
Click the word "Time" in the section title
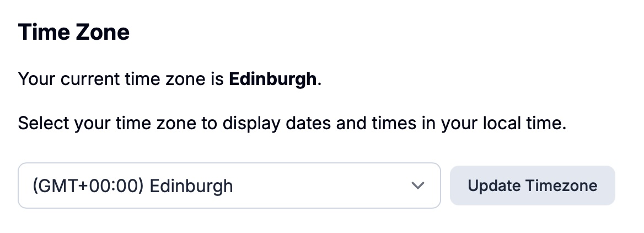pyautogui.click(x=41, y=33)
